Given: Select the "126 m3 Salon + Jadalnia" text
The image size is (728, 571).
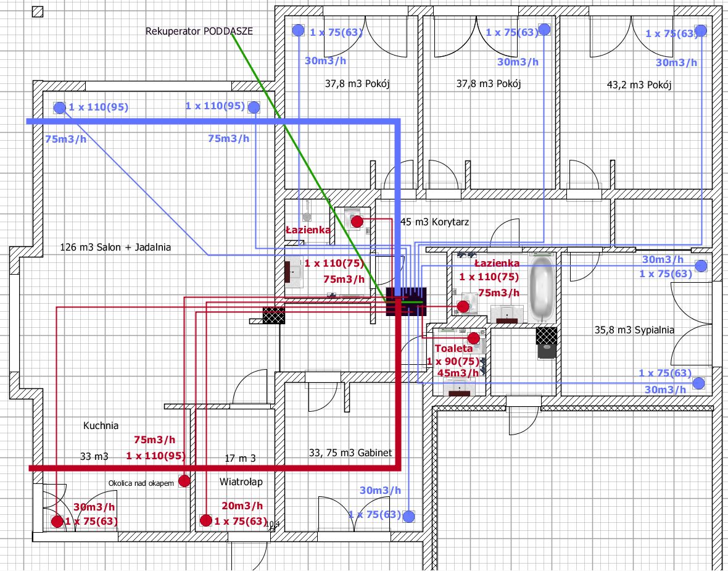Looking at the screenshot, I should (115, 247).
